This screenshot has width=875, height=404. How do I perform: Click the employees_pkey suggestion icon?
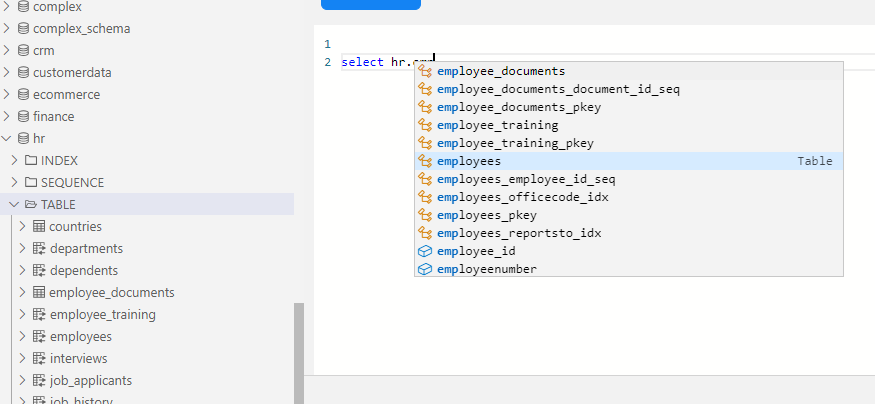425,215
